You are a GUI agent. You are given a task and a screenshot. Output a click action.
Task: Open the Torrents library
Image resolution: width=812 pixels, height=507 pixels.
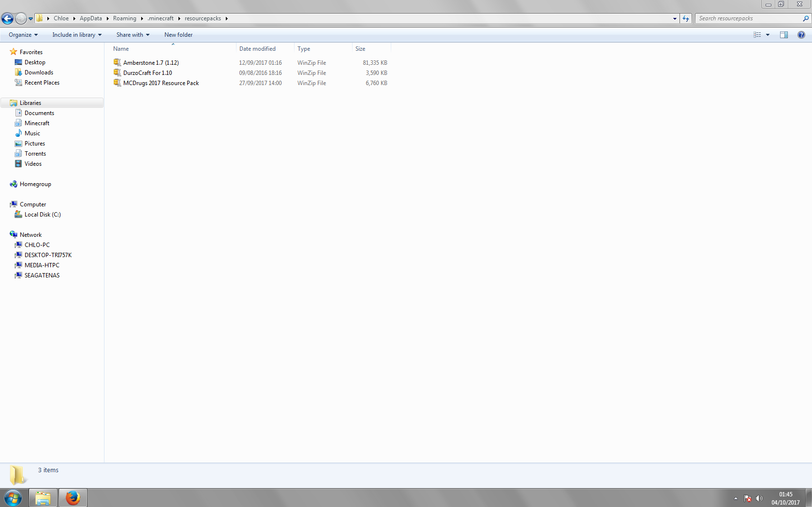tap(35, 154)
